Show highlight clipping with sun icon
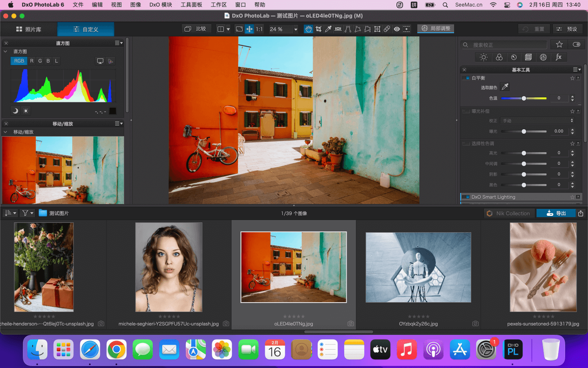588x368 pixels. (26, 111)
